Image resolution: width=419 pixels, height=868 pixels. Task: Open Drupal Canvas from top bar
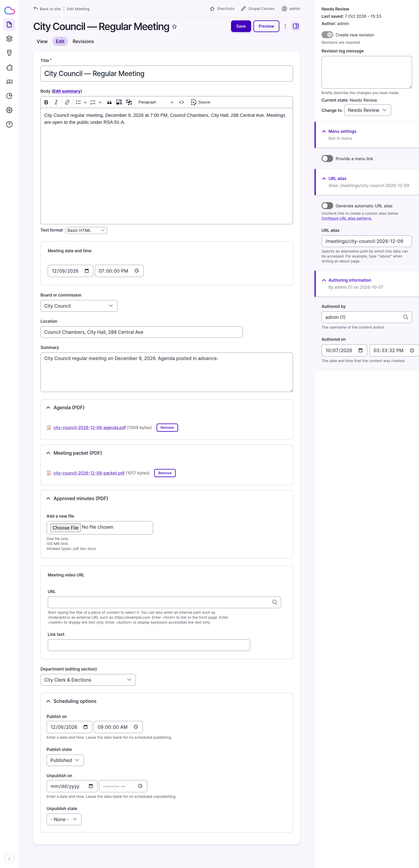(258, 9)
